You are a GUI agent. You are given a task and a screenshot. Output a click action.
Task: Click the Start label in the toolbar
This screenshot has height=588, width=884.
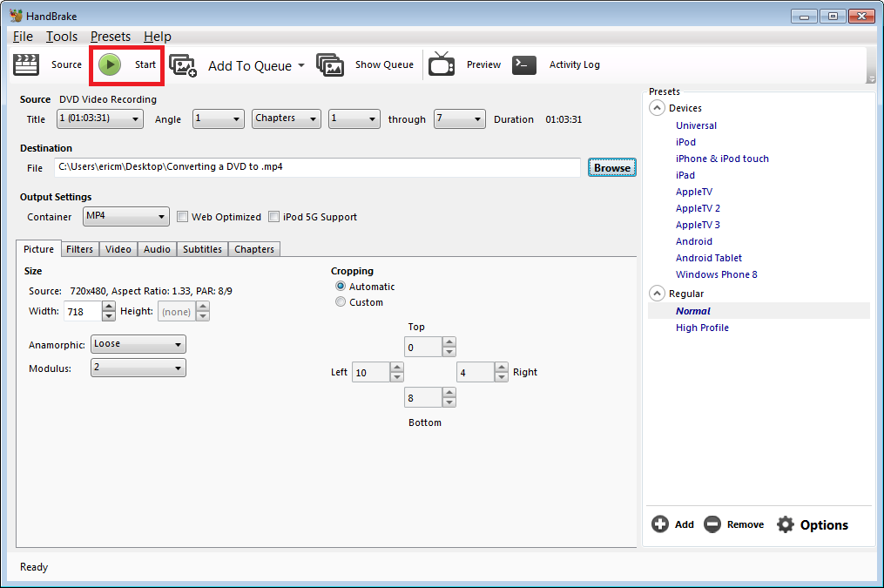(145, 64)
